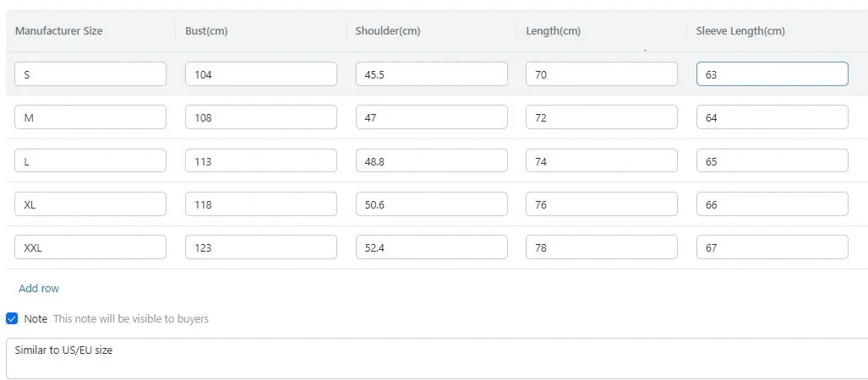Click the Bust field containing 108
The image size is (868, 380).
point(260,117)
